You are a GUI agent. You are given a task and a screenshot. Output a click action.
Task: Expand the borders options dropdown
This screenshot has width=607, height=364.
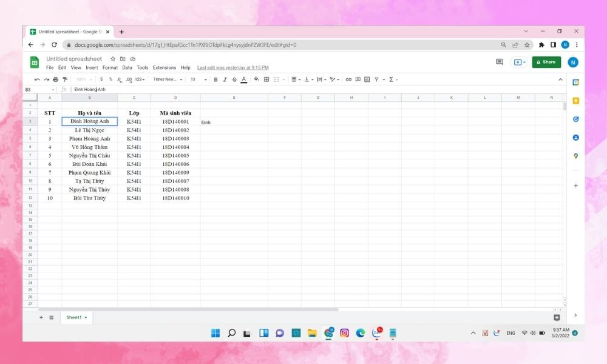coord(266,79)
